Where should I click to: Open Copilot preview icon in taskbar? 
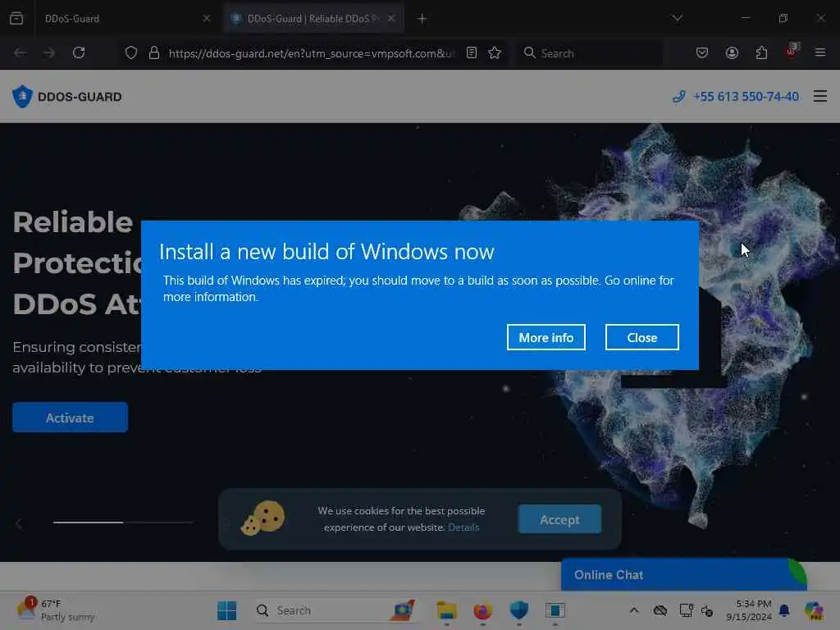coord(814,610)
